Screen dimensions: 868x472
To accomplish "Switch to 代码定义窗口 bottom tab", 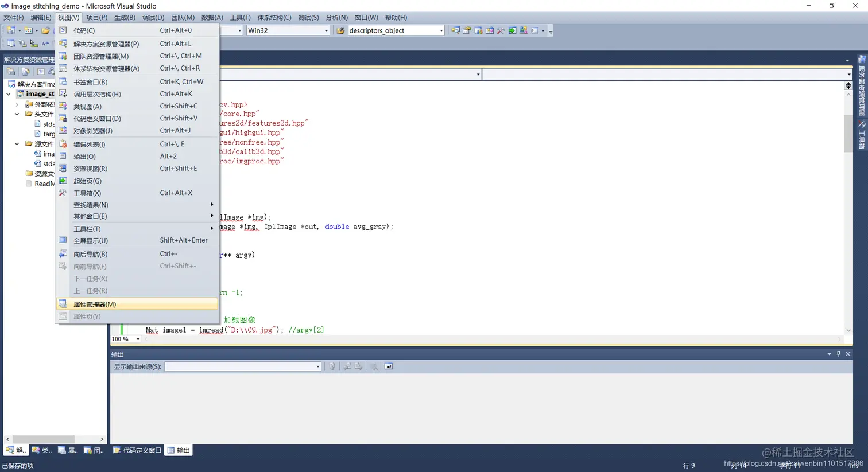I will (x=137, y=450).
